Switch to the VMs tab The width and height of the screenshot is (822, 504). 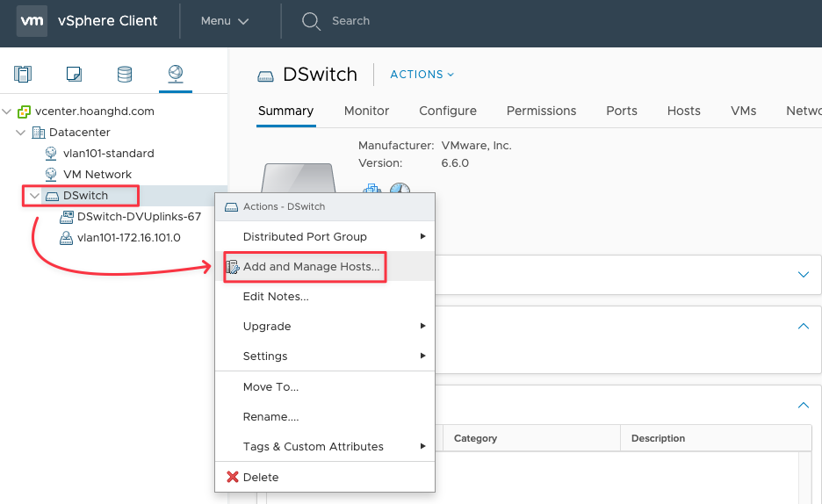pyautogui.click(x=743, y=111)
